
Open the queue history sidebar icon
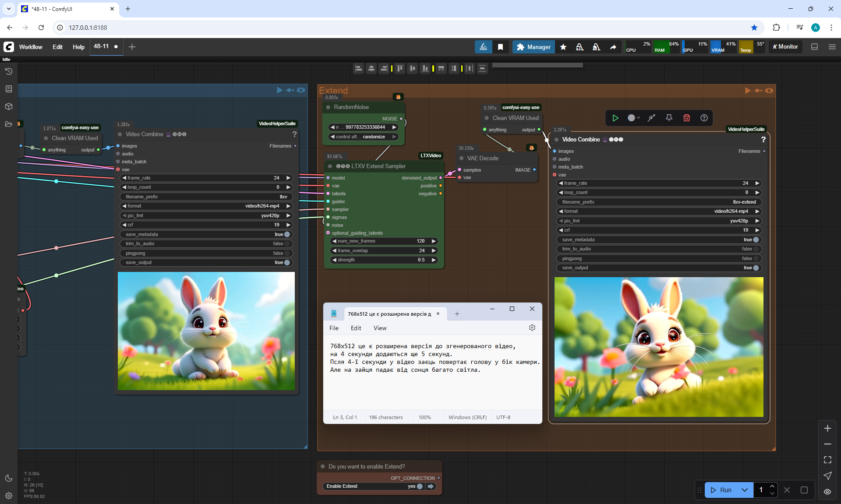(x=9, y=71)
